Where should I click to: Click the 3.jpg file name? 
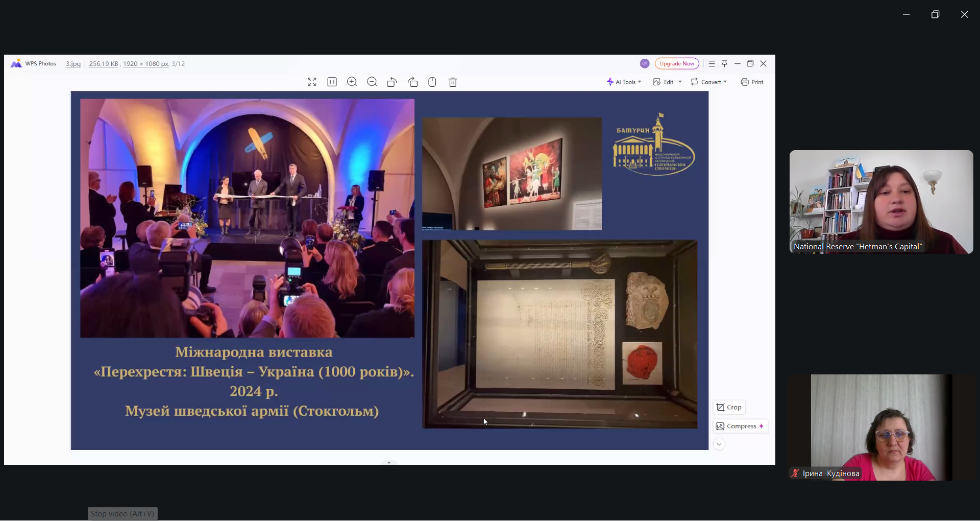click(73, 64)
